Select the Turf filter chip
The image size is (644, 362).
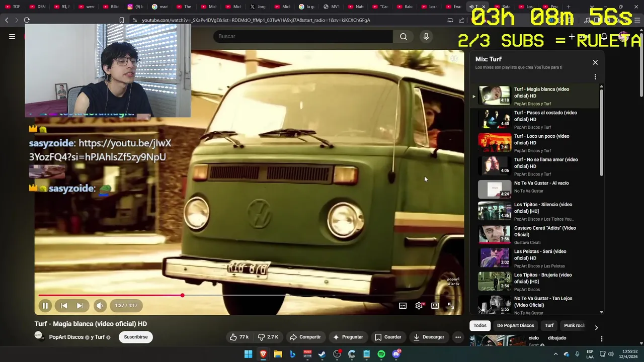549,325
